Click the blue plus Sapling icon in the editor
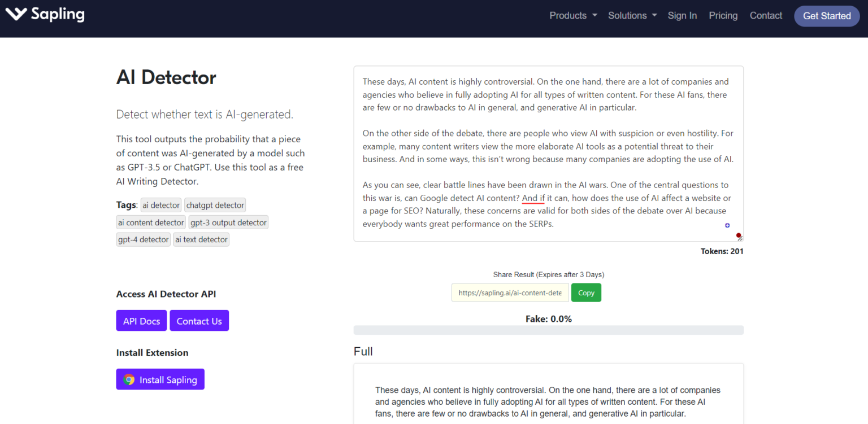Screen dimensions: 868x424 pyautogui.click(x=727, y=225)
